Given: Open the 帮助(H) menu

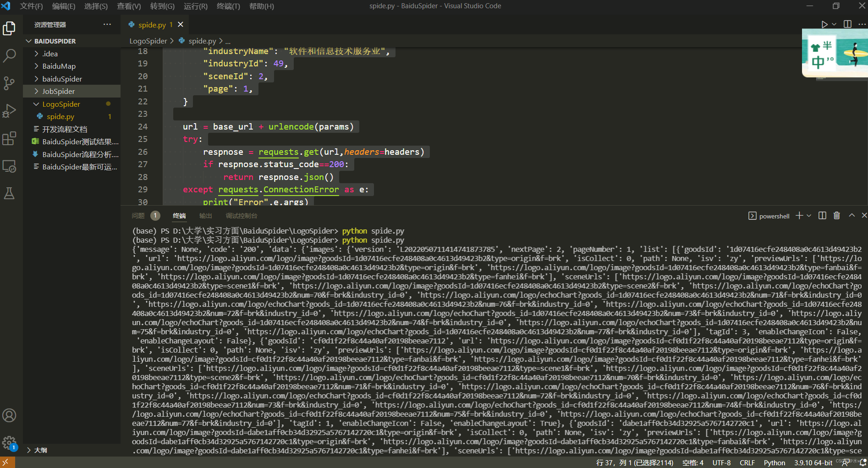Looking at the screenshot, I should (262, 6).
